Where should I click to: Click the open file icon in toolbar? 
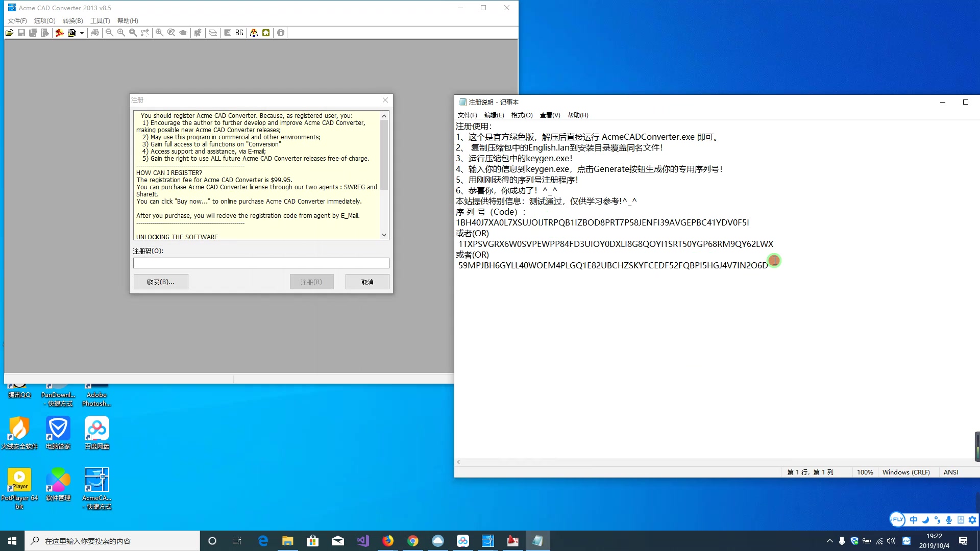pyautogui.click(x=9, y=32)
